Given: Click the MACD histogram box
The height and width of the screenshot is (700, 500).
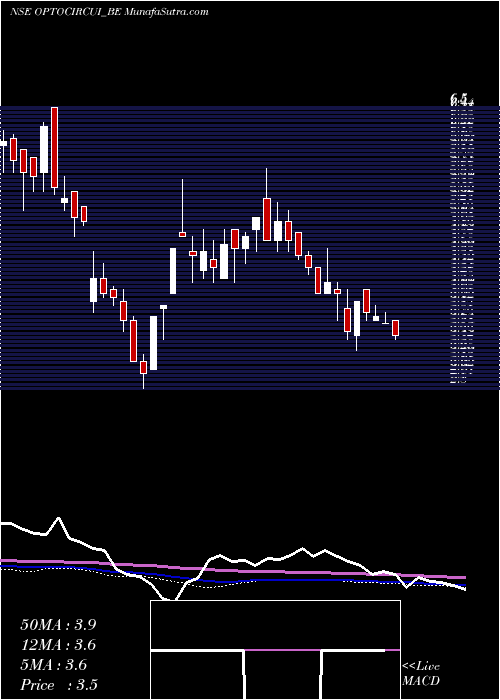Looking at the screenshot, I should point(275,650).
